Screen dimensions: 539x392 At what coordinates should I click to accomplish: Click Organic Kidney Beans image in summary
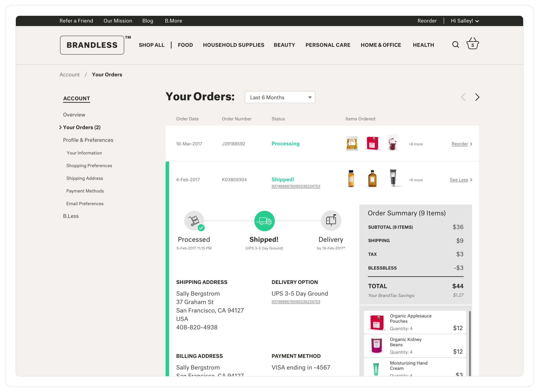pos(377,345)
